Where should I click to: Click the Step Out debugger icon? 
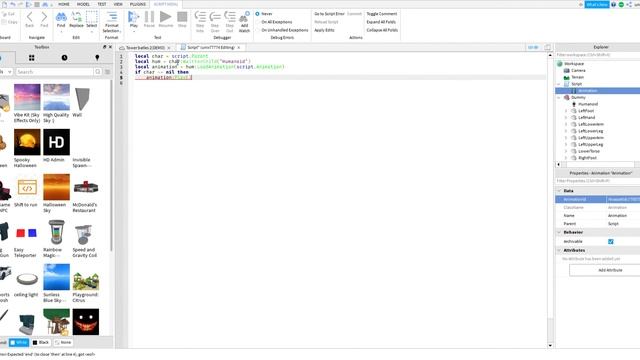230,17
